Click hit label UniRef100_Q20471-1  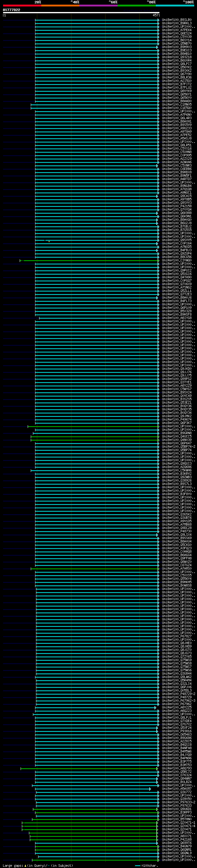coord(179,823)
